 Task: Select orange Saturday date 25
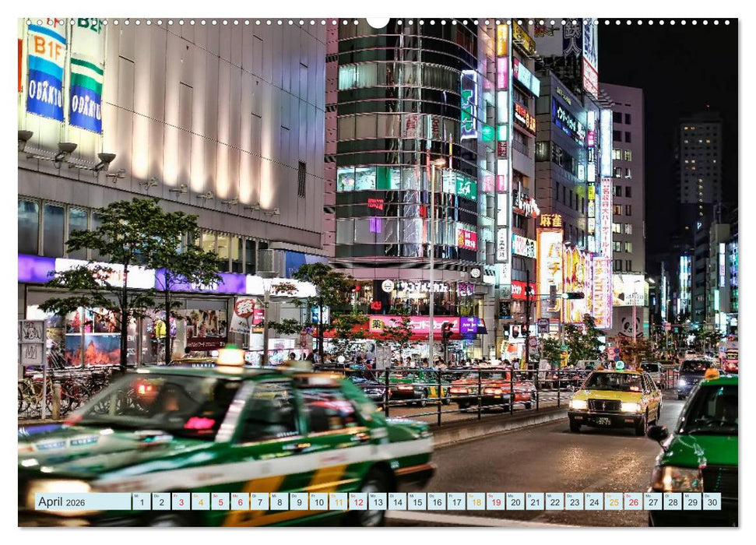pyautogui.click(x=611, y=505)
